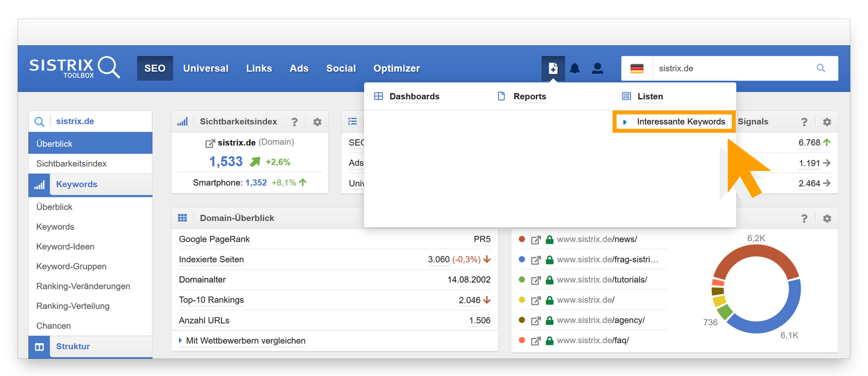Open the Links module tab
This screenshot has height=376, width=868.
coord(258,68)
